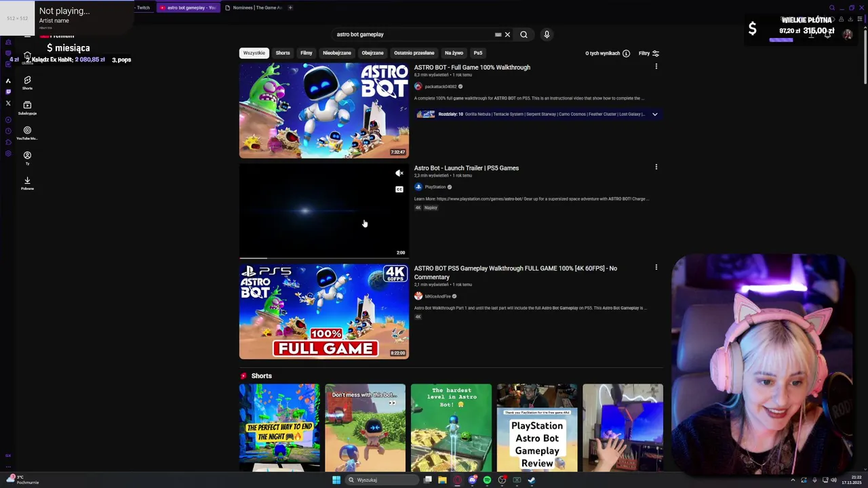Open 'The hardest level in Astro Bot' short
Screen dimensions: 868x488
451,428
